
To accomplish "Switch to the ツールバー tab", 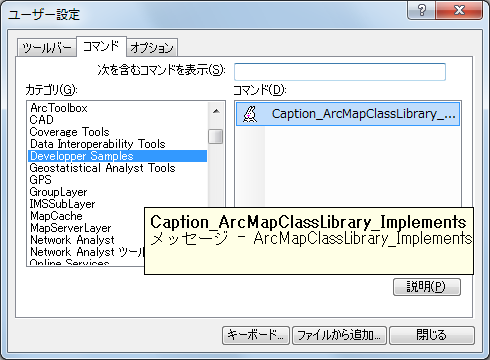I will pos(47,48).
